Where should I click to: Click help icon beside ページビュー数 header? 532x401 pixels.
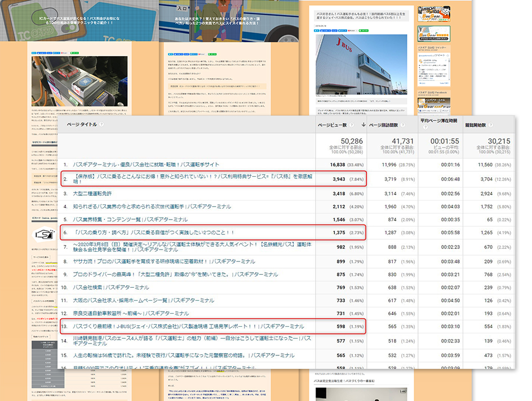pyautogui.click(x=351, y=124)
